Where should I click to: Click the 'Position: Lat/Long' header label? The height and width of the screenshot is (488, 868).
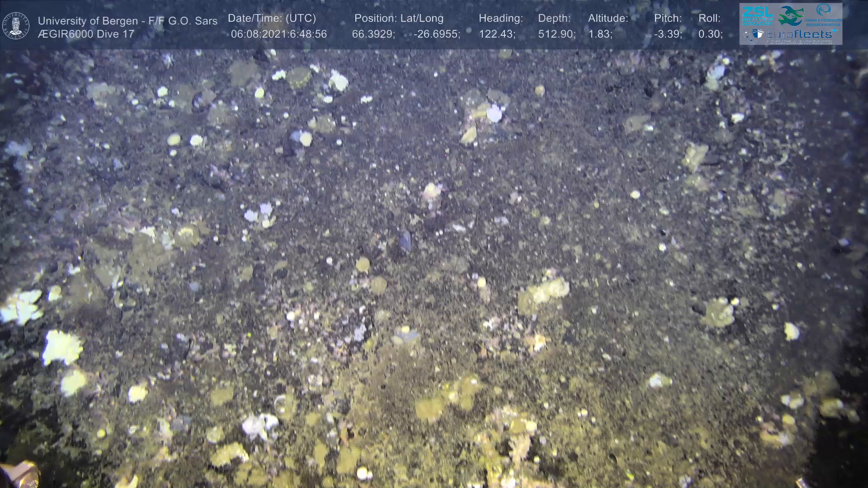(x=399, y=19)
